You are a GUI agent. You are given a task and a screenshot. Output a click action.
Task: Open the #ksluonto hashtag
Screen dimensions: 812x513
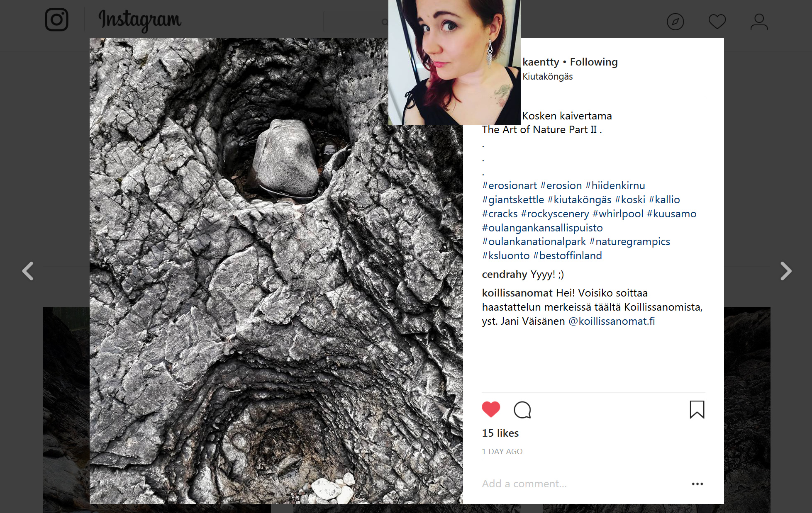point(506,255)
